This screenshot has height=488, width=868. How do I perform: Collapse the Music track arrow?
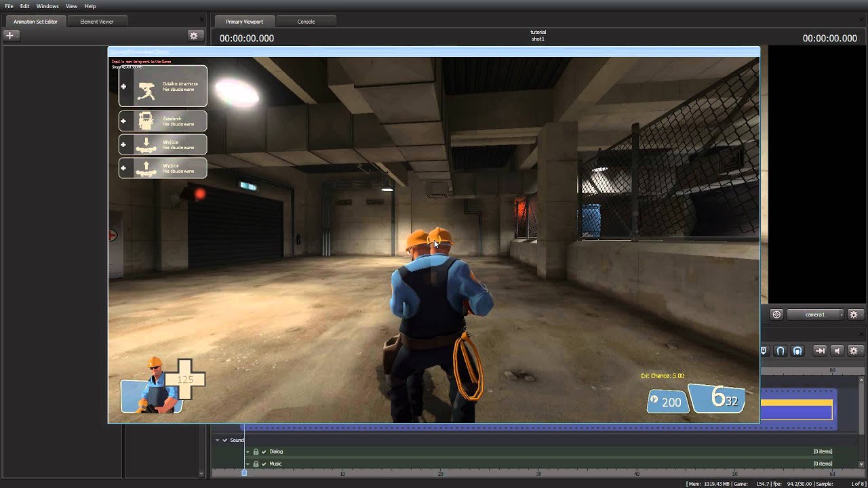click(x=248, y=464)
